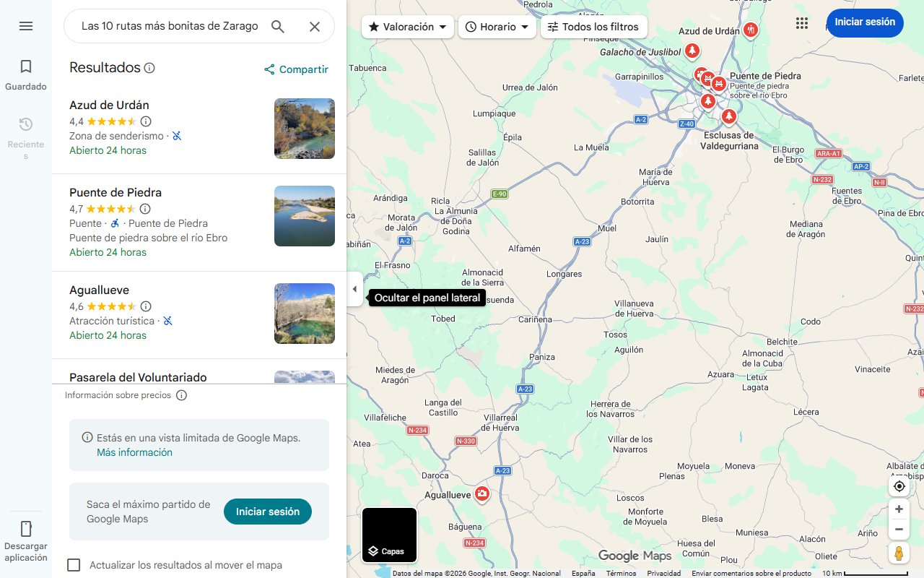Collapse the side panel with the arrow toggle
The width and height of the screenshot is (924, 578).
[354, 289]
